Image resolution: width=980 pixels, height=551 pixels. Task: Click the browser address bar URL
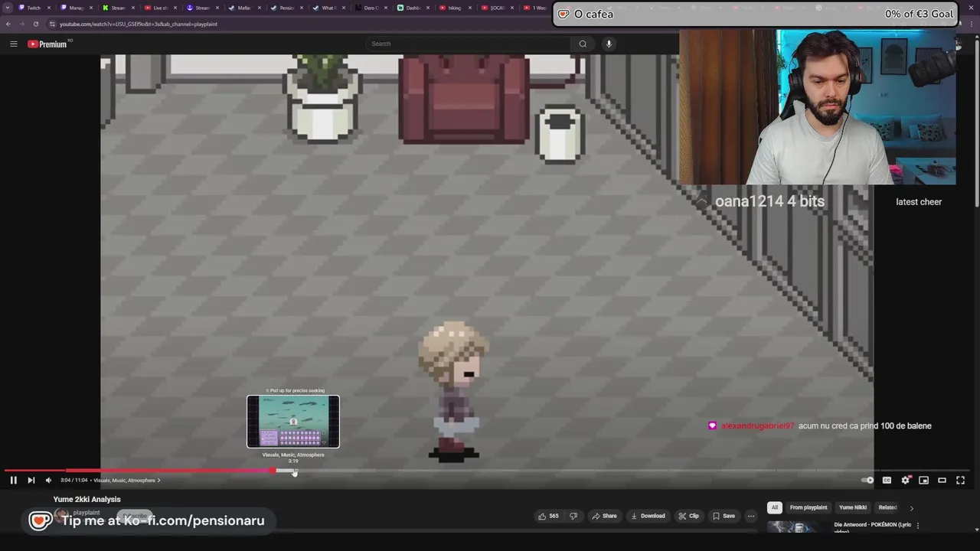coord(139,24)
